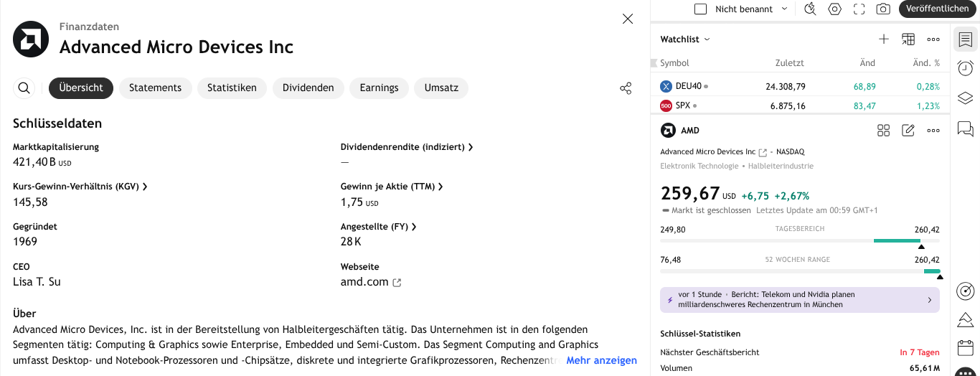
Task: Toggle the watchlist list icon in sidebar
Action: click(x=966, y=39)
